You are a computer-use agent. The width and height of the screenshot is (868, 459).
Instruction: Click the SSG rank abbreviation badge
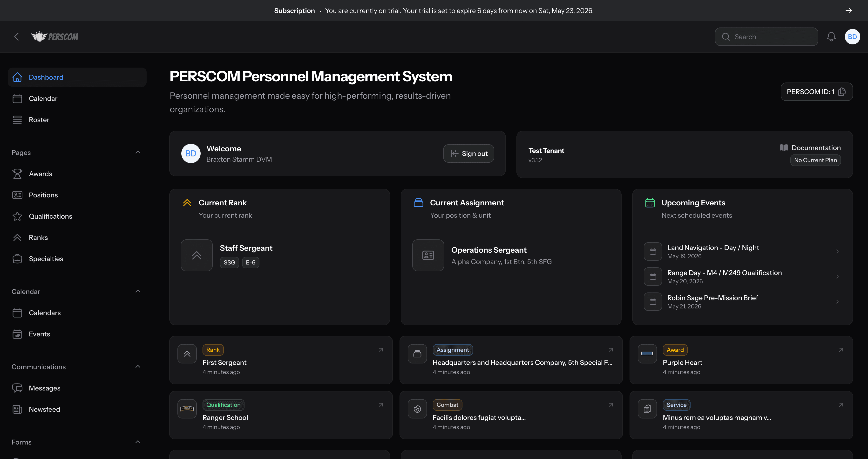point(230,262)
